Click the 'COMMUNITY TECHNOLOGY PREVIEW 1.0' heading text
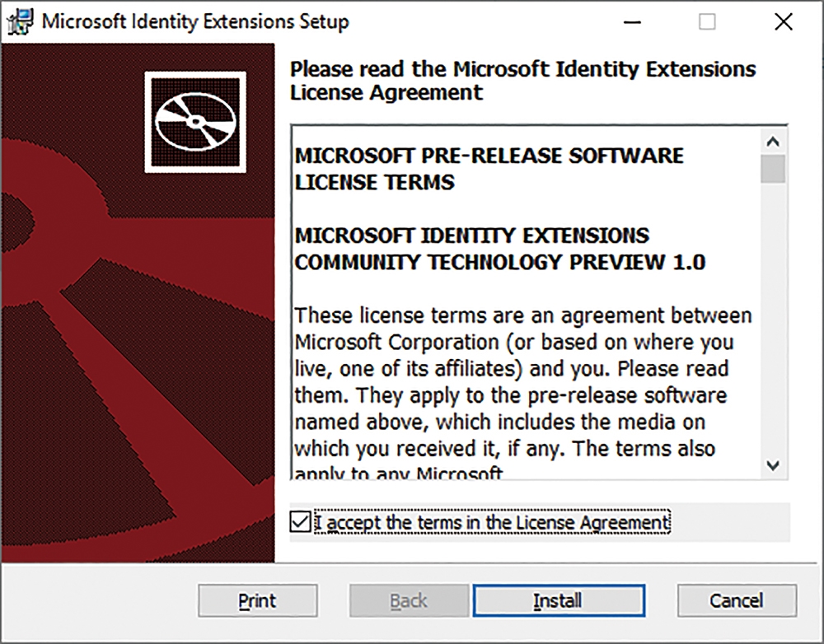 tap(500, 262)
